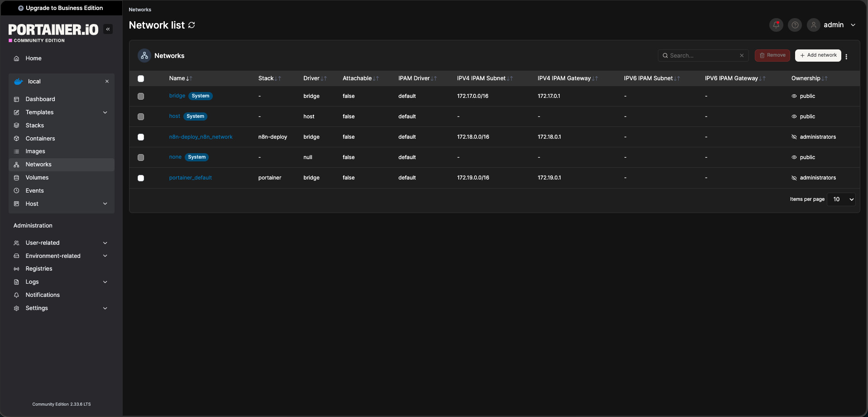Open Notifications in the Administration section

tap(42, 295)
